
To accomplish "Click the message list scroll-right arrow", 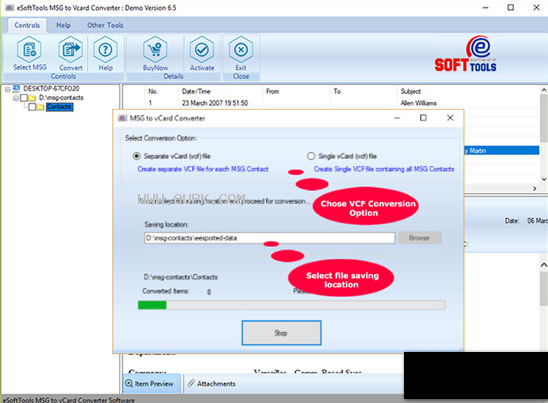I will 535,188.
